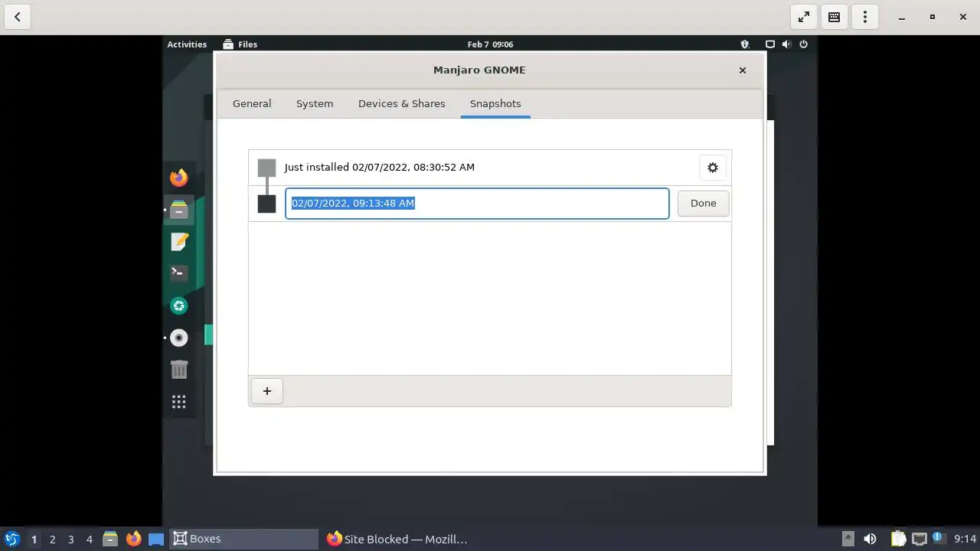Click the network icon in GNOME top bar
The width and height of the screenshot is (980, 551).
coord(770,44)
